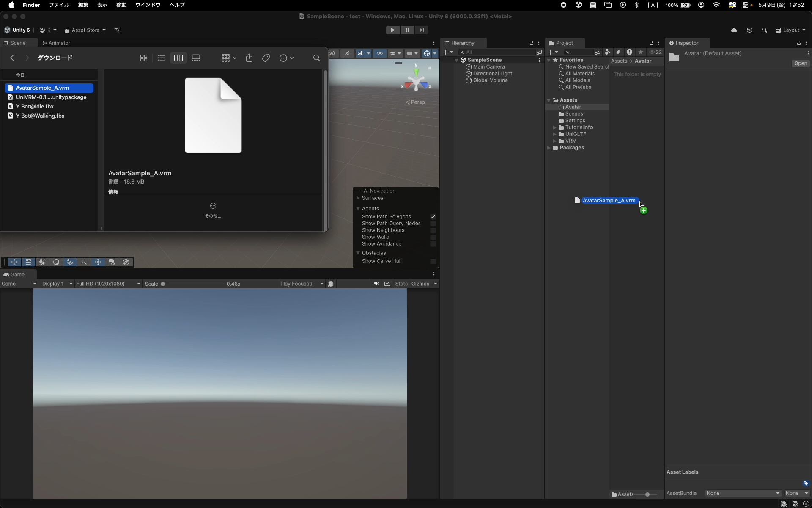This screenshot has height=508, width=812.
Task: Collapse Agents section in AI Navigation overlay
Action: (358, 209)
